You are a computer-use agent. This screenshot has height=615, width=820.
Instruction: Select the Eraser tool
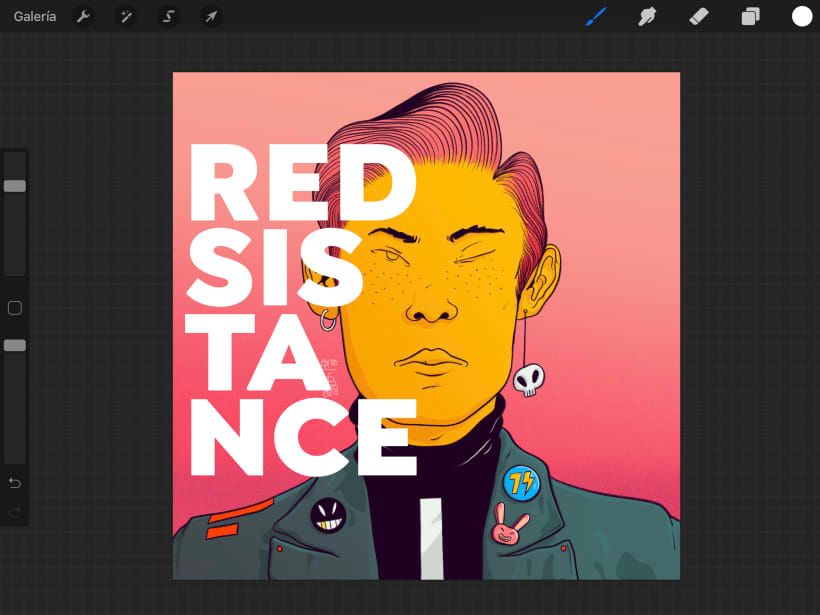click(699, 16)
